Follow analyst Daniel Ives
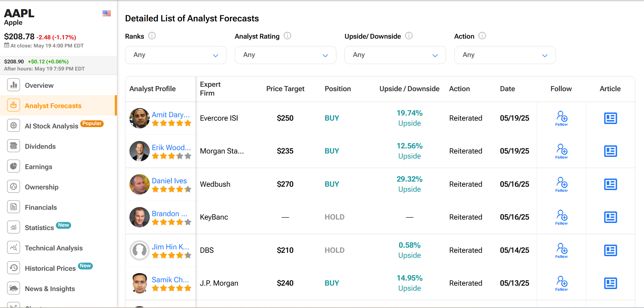This screenshot has width=644, height=308. 562,184
